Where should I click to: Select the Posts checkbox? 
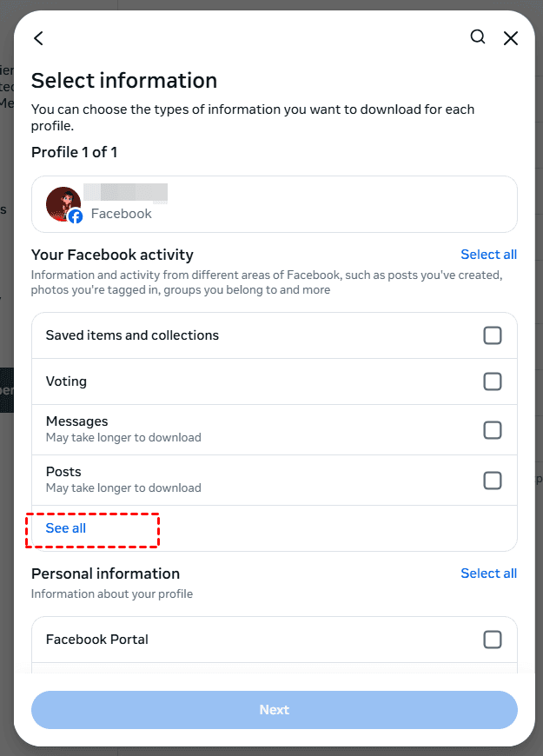[x=493, y=481]
